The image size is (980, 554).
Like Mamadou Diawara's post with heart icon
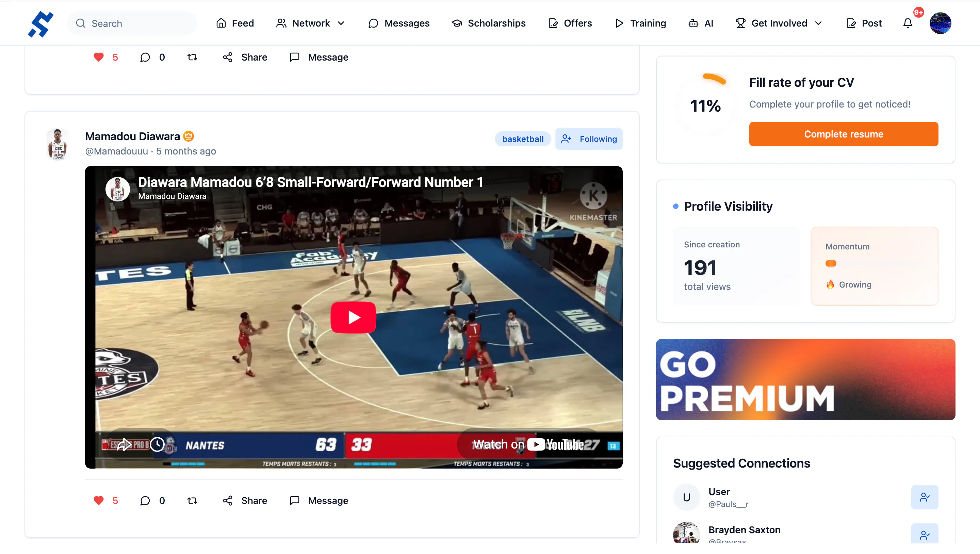point(99,500)
